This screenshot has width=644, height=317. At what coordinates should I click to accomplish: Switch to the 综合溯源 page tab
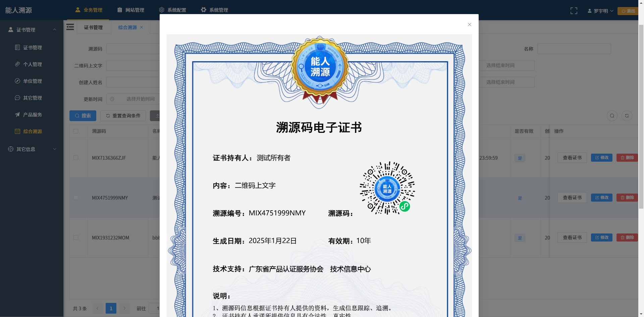coord(127,27)
